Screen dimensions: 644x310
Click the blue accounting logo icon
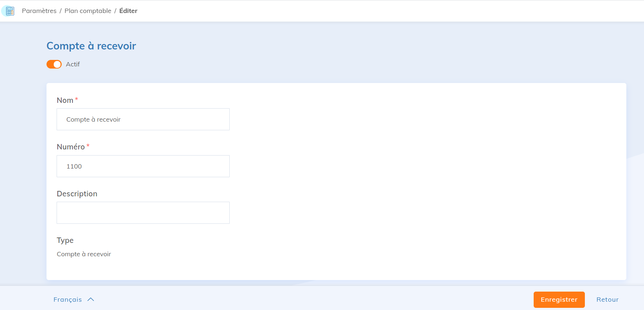pos(9,10)
